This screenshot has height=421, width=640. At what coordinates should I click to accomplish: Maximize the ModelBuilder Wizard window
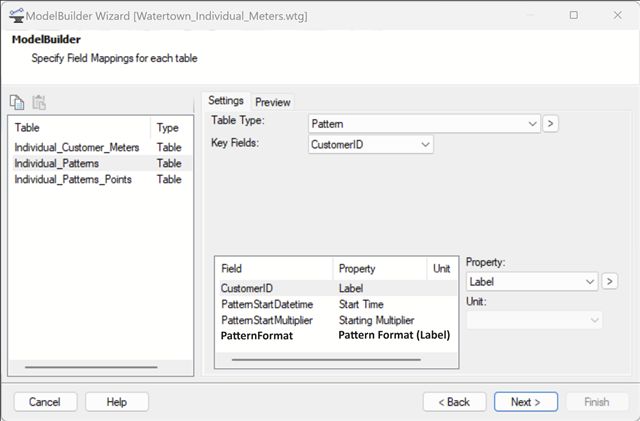pos(573,15)
